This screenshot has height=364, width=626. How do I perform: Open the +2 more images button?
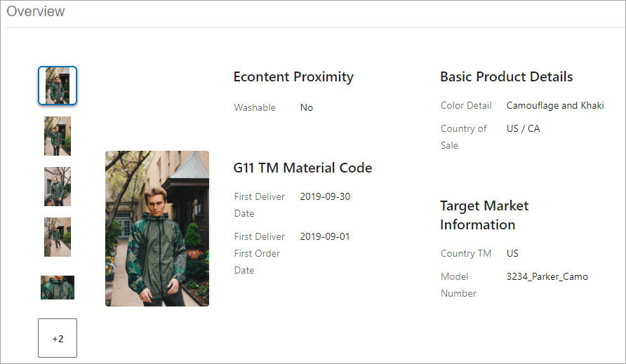(x=58, y=338)
